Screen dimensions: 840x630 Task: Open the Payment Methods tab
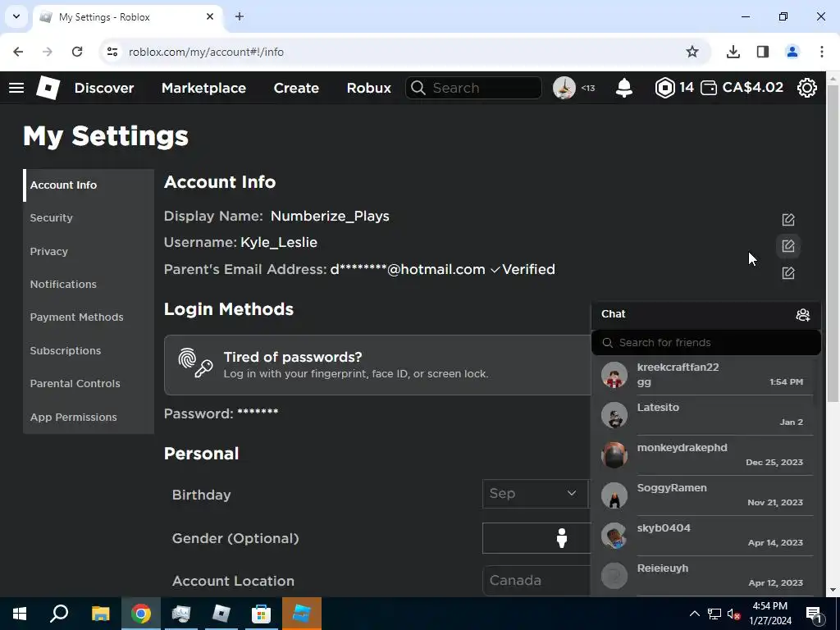click(x=89, y=317)
